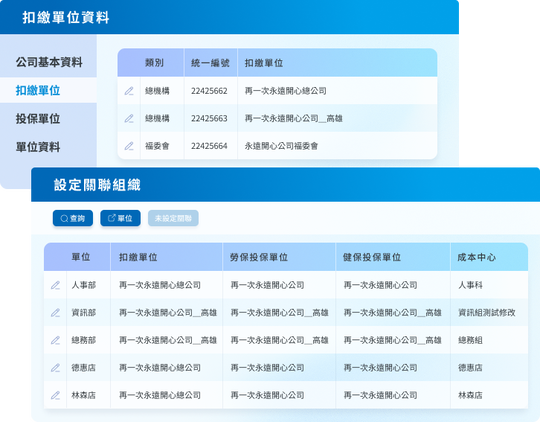Click 類別 column header
The height and width of the screenshot is (422, 540).
coord(154,63)
